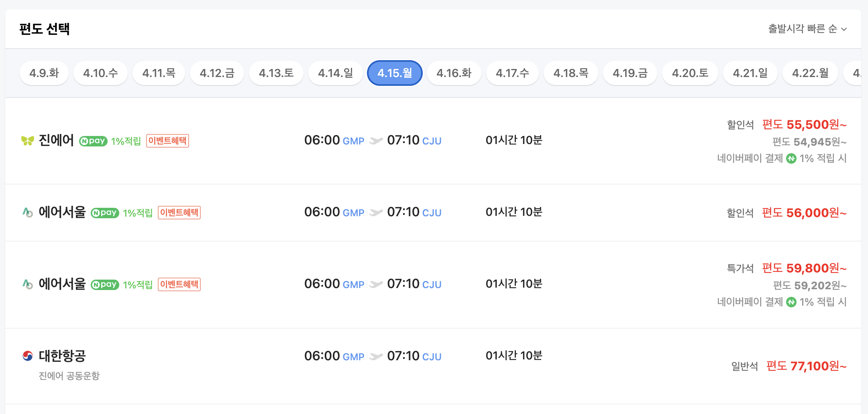
Task: Select the 4.20.토 date tab
Action: point(690,73)
